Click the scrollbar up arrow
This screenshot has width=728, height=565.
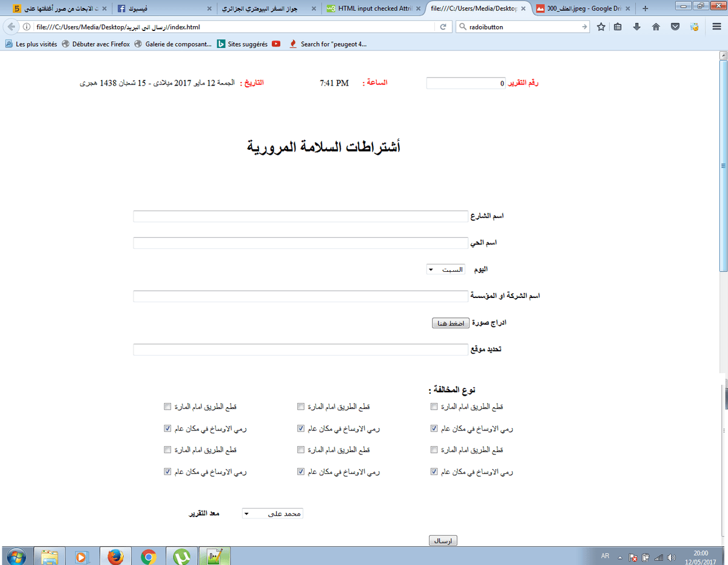point(723,56)
